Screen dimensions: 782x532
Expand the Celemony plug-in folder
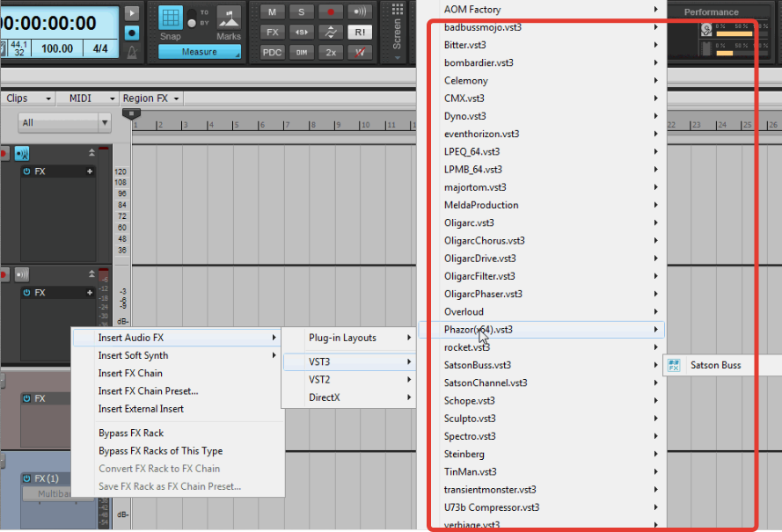(x=542, y=81)
